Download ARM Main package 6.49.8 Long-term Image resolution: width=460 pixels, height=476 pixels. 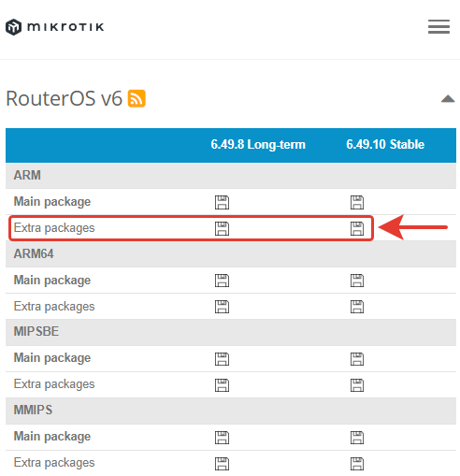[x=222, y=202]
